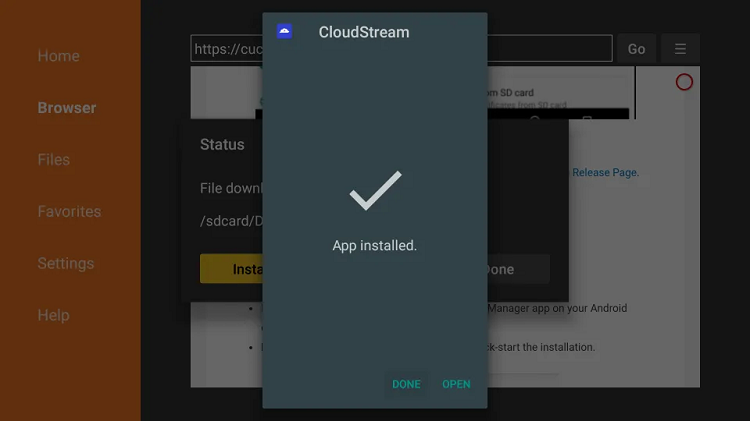750x421 pixels.
Task: Open the Home section in the sidebar
Action: [58, 56]
